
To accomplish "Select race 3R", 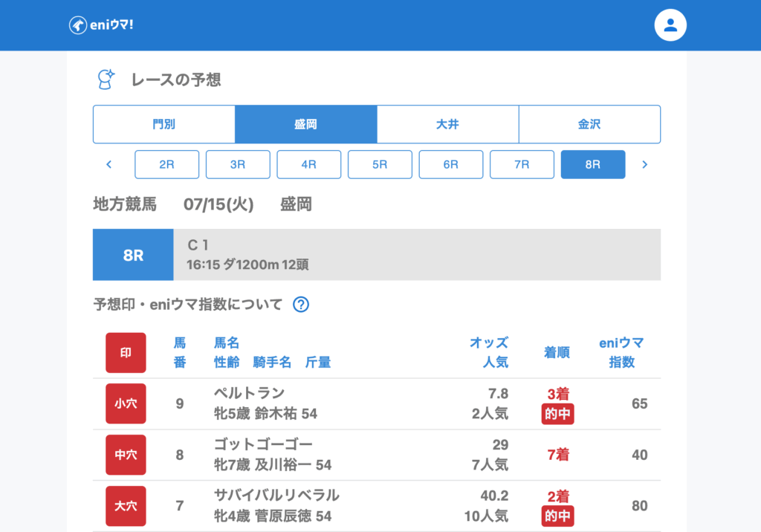I will [238, 165].
